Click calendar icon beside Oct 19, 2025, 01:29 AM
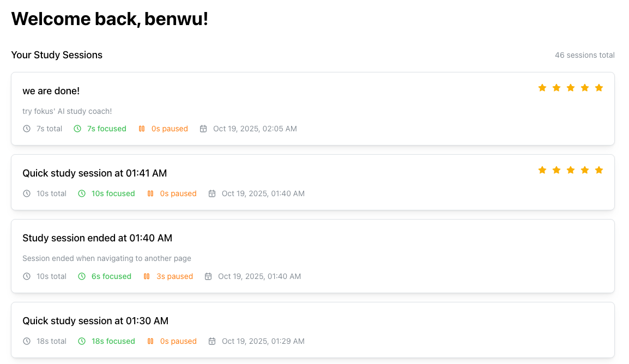Image resolution: width=629 pixels, height=364 pixels. (x=212, y=341)
